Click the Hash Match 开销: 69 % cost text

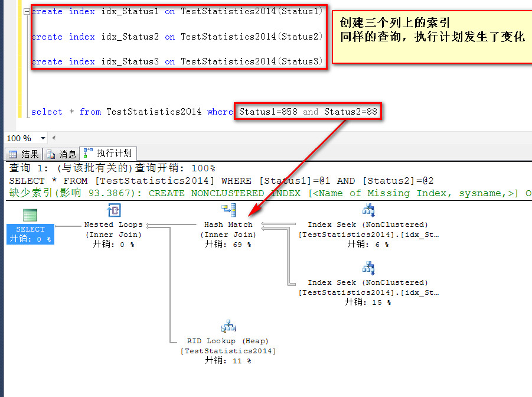pyautogui.click(x=228, y=244)
